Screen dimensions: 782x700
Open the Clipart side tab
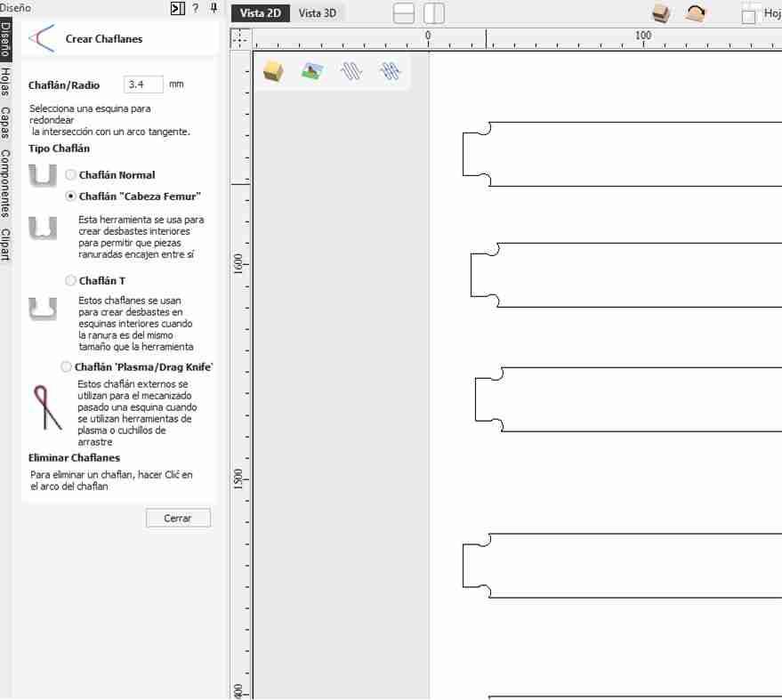pos(5,245)
